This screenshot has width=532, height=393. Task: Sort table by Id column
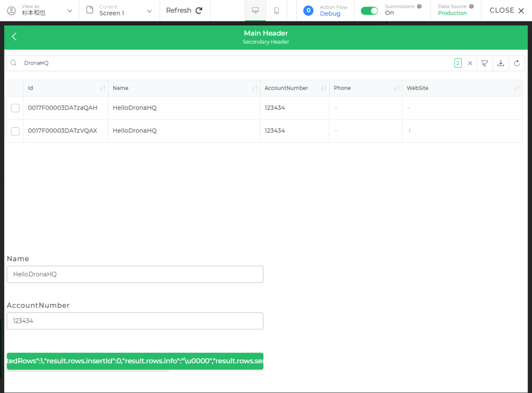[103, 88]
